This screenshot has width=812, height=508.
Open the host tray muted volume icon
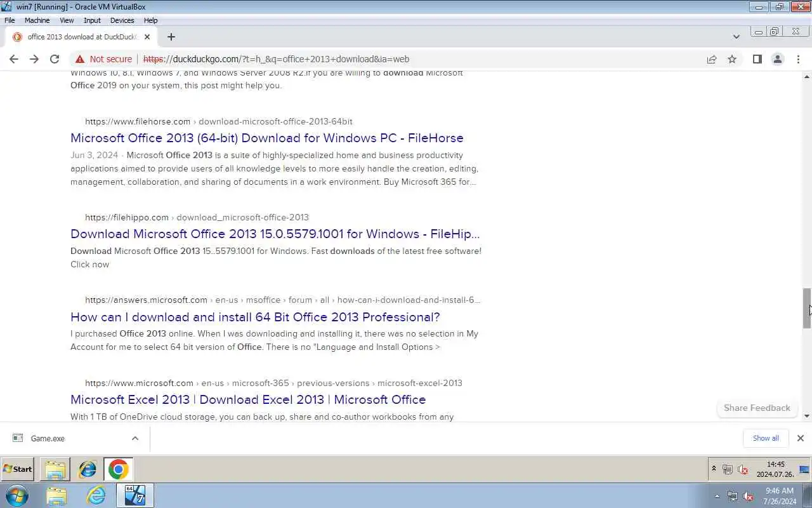[x=748, y=496]
